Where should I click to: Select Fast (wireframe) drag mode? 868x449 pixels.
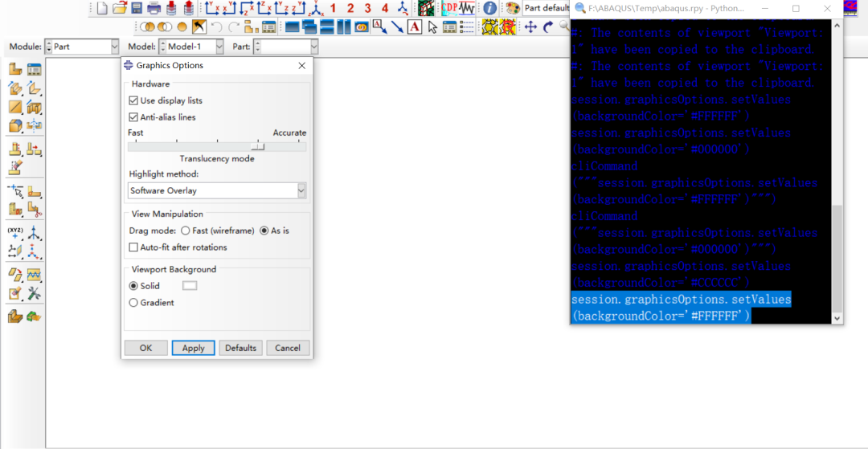[x=185, y=231]
